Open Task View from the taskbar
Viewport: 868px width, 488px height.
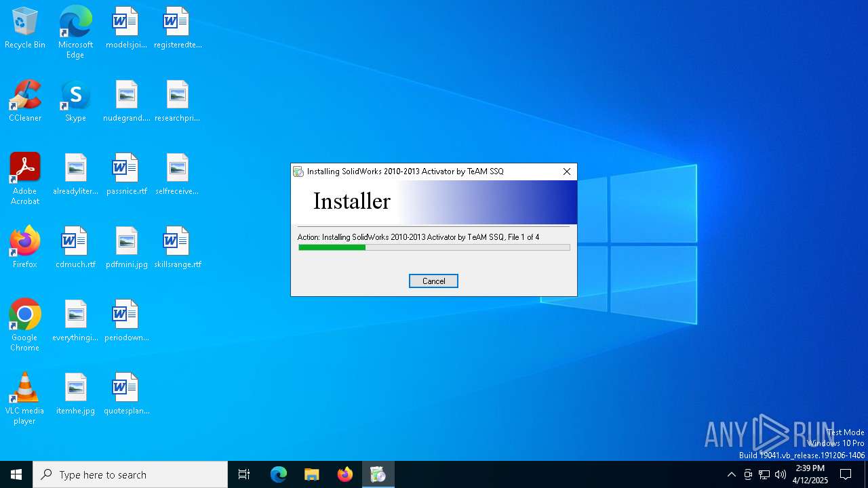click(244, 474)
